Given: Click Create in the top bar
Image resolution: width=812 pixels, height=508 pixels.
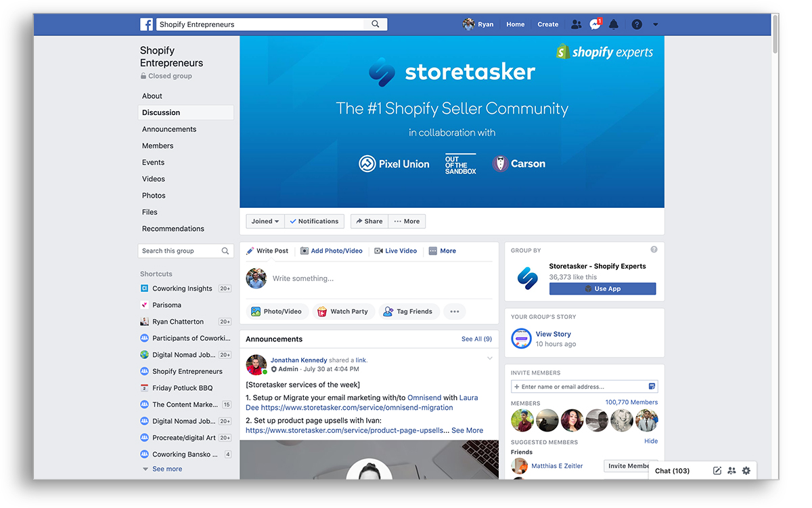Looking at the screenshot, I should (548, 24).
